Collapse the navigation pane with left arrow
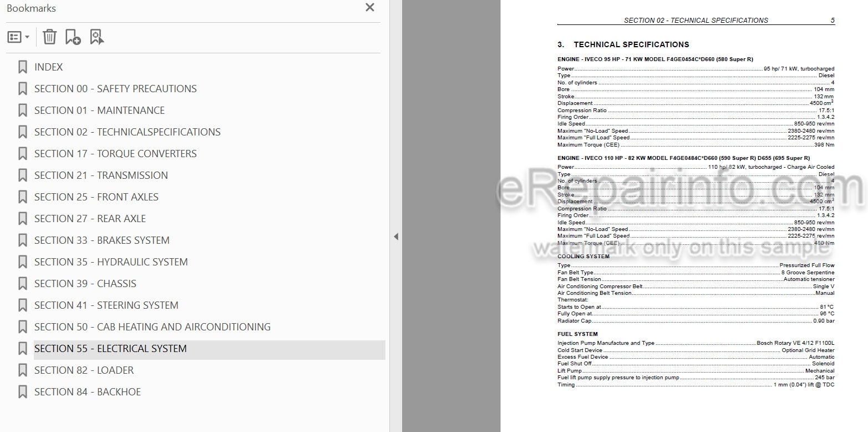Image resolution: width=868 pixels, height=432 pixels. 395,237
